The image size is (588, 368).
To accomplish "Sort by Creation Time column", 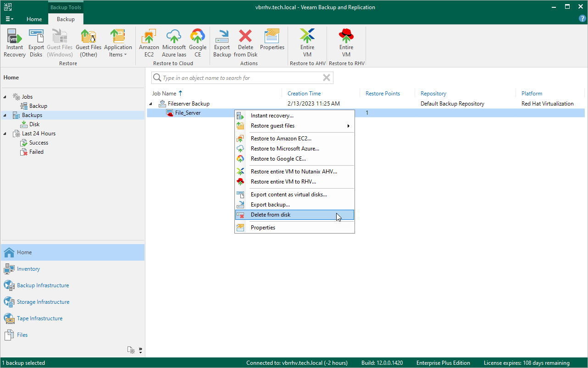I will [304, 94].
